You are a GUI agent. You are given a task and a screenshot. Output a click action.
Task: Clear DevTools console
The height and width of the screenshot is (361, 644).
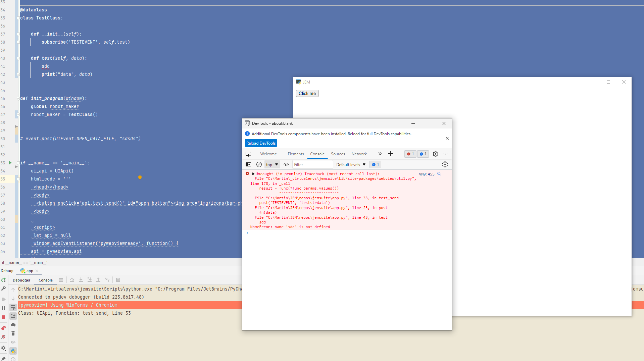coord(259,164)
